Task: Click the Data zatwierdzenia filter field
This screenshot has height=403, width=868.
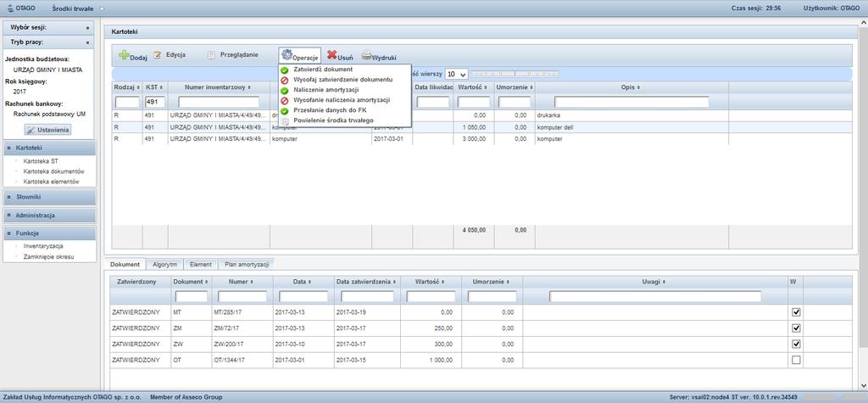Action: (x=367, y=297)
